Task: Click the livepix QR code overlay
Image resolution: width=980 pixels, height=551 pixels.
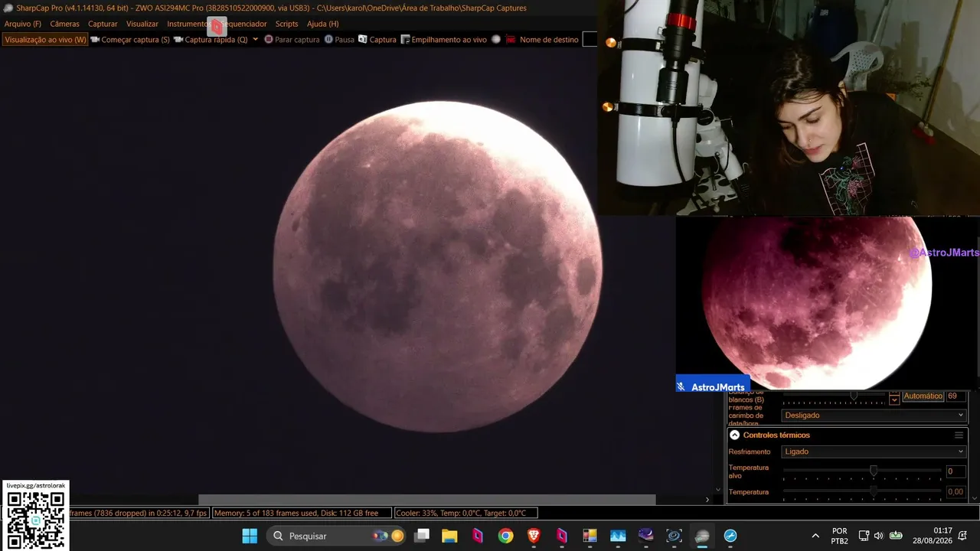Action: click(35, 515)
